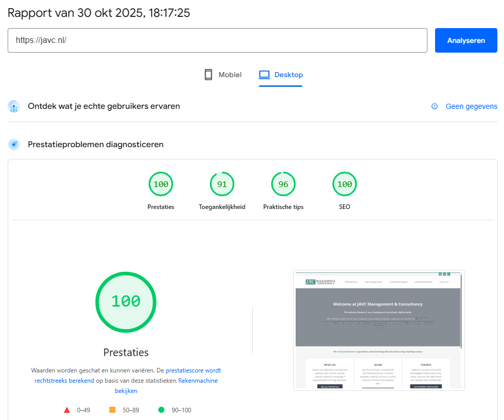Click the red triangle 0–49 legend icon
Viewport: 504px width, 420px height.
[x=66, y=410]
